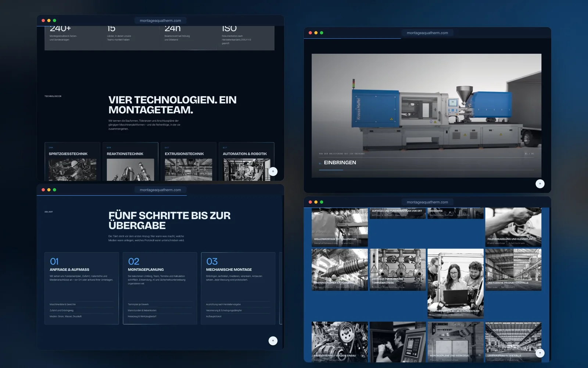The width and height of the screenshot is (588, 368).
Task: Open the Linienaufbau in der Halle photo
Action: coord(513,342)
